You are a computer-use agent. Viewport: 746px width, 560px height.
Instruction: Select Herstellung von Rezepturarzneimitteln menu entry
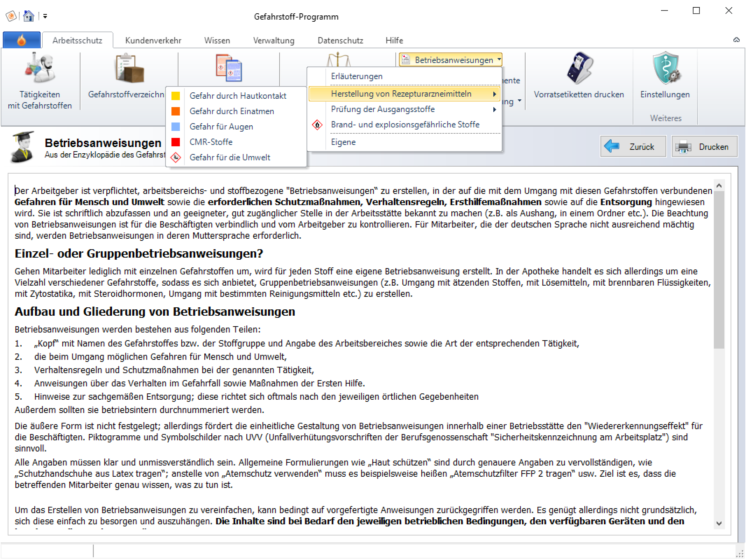tap(404, 94)
